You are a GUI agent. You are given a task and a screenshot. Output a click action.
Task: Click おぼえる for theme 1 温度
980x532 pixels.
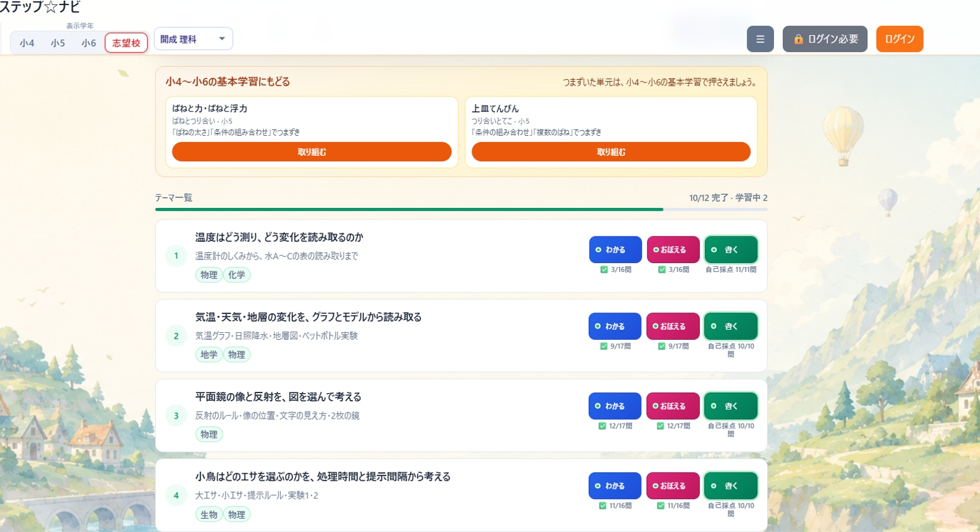pyautogui.click(x=673, y=250)
